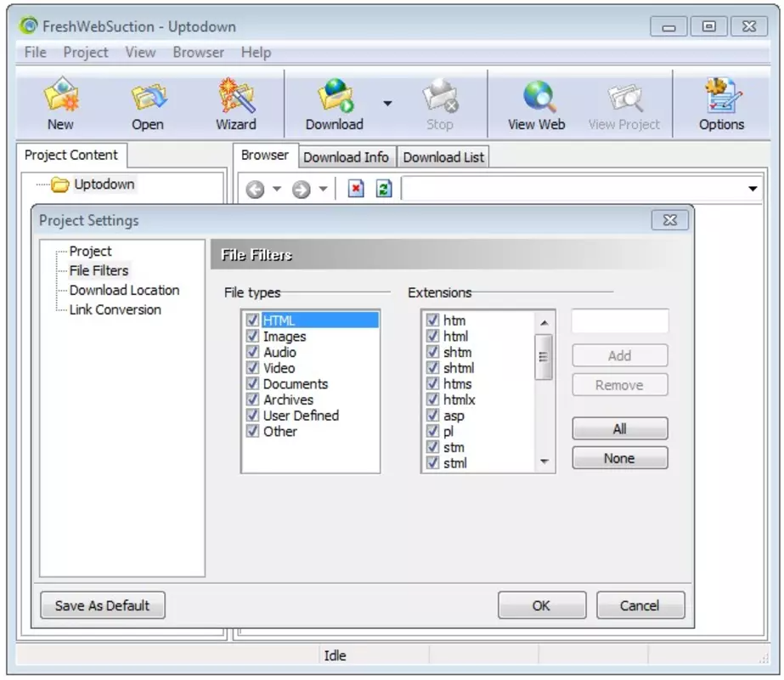Open the View Web toolbar icon
784x680 pixels.
(539, 95)
